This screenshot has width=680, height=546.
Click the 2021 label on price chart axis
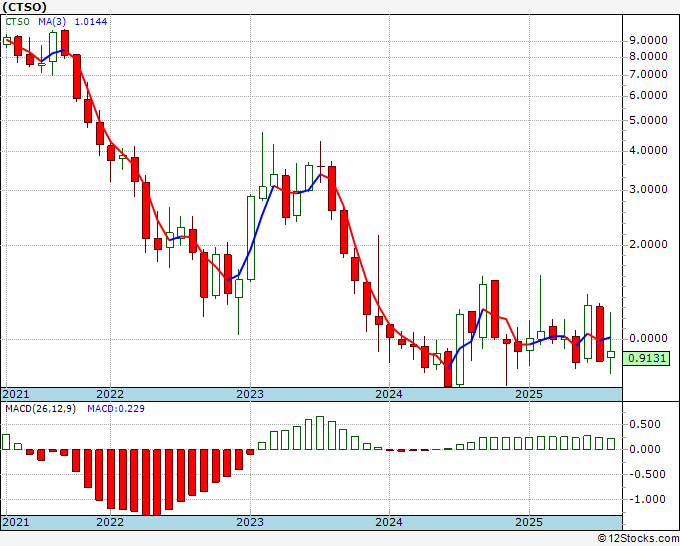(x=16, y=394)
